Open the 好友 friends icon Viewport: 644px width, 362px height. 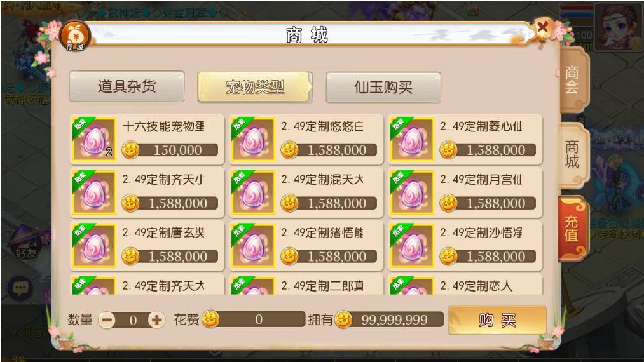point(25,245)
